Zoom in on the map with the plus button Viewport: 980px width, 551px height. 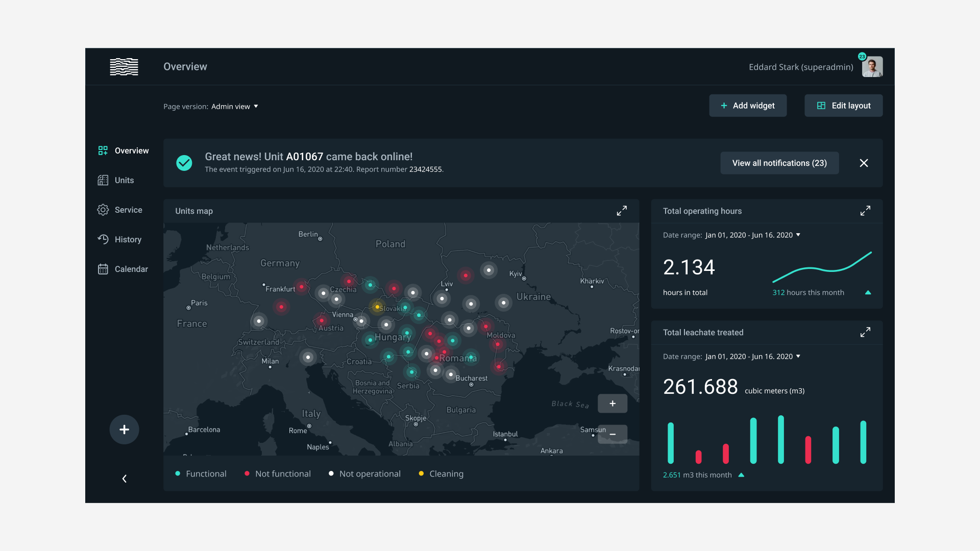[612, 403]
